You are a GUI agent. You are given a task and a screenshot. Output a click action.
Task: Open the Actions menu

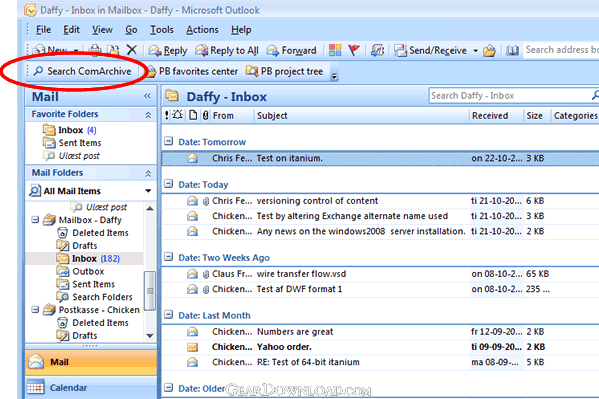(x=202, y=30)
